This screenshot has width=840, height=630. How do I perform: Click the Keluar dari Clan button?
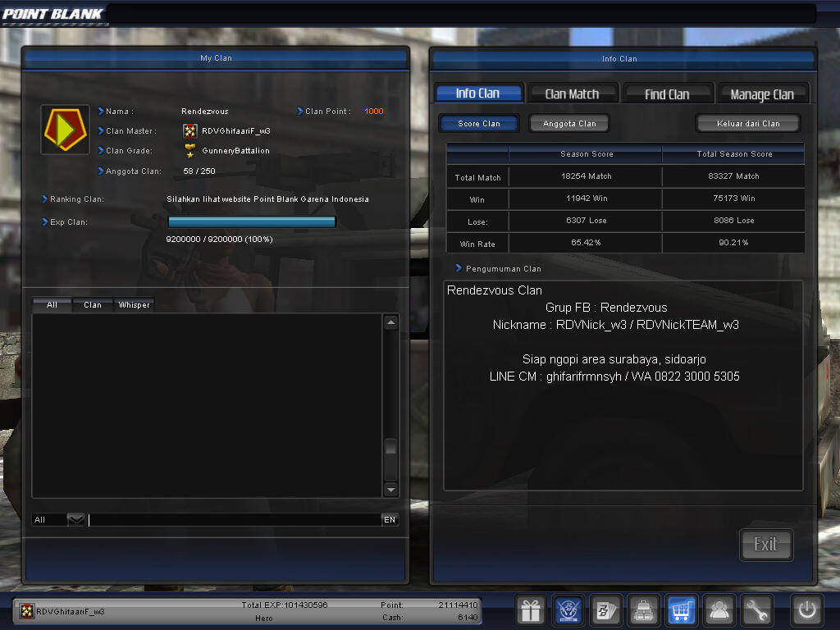point(748,124)
